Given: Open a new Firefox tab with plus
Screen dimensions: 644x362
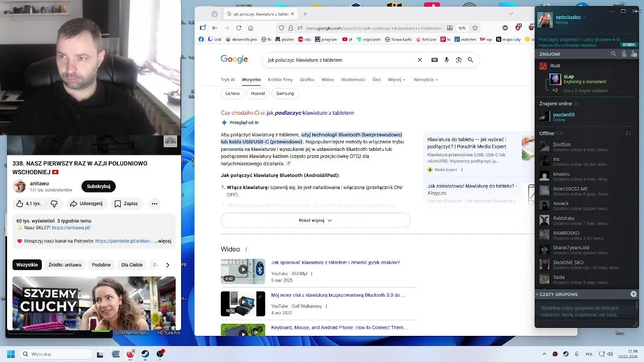Looking at the screenshot, I should (x=305, y=14).
